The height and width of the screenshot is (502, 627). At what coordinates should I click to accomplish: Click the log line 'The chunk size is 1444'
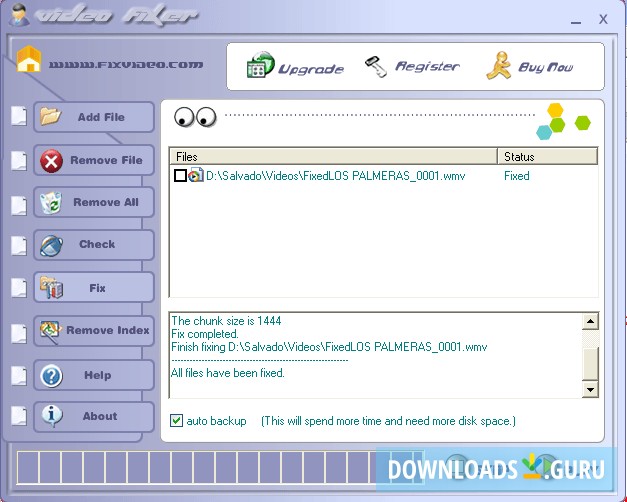point(226,321)
